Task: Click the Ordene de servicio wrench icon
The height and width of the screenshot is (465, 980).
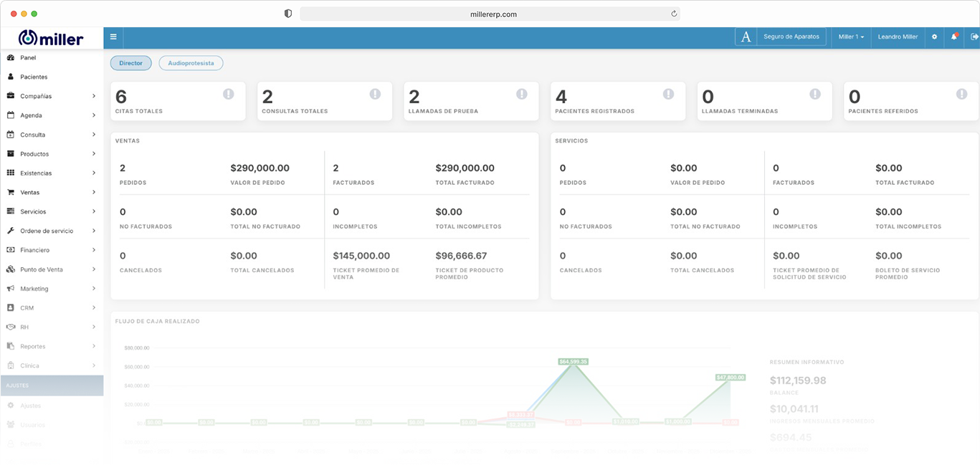Action: pyautogui.click(x=11, y=231)
